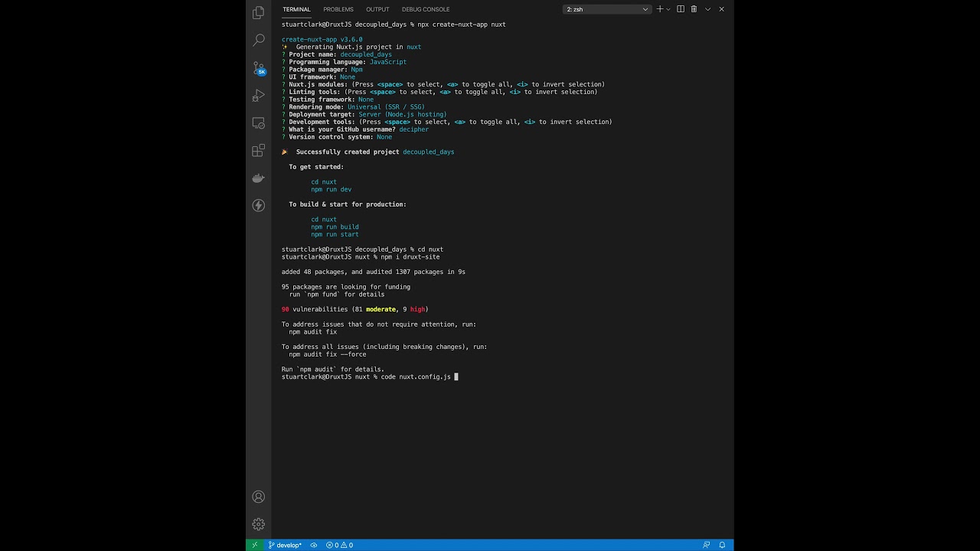
Task: Click 'npm audit fix --force' text
Action: coord(328,354)
